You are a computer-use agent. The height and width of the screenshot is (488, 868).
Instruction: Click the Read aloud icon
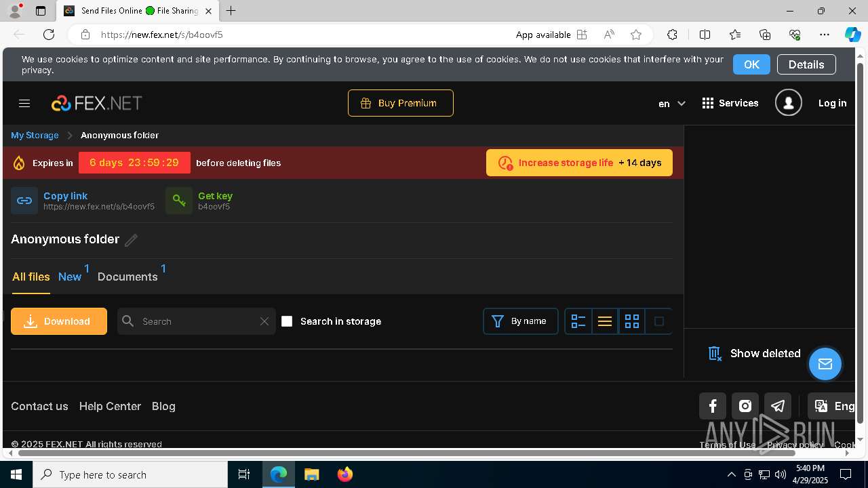[x=609, y=35]
